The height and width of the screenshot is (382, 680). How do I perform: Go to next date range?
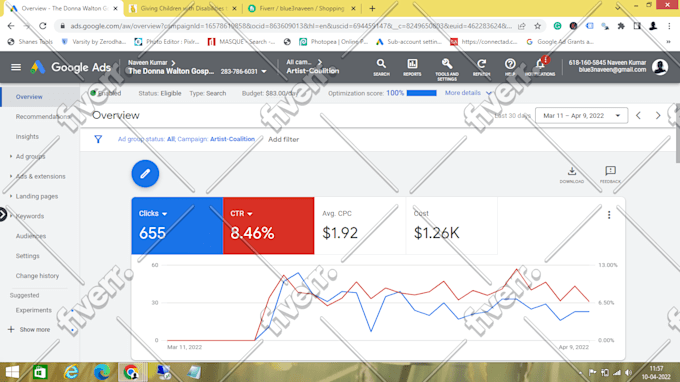click(658, 116)
